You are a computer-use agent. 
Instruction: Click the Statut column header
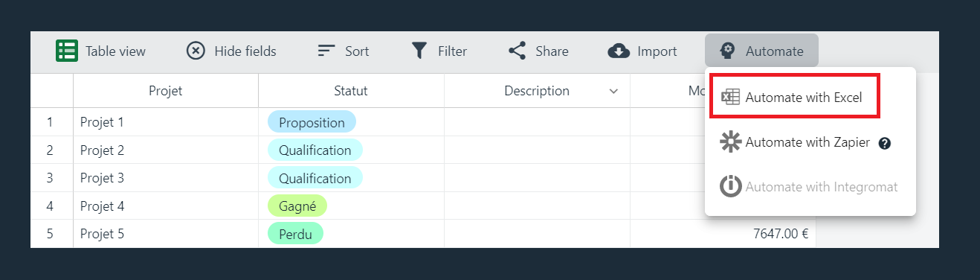point(351,91)
